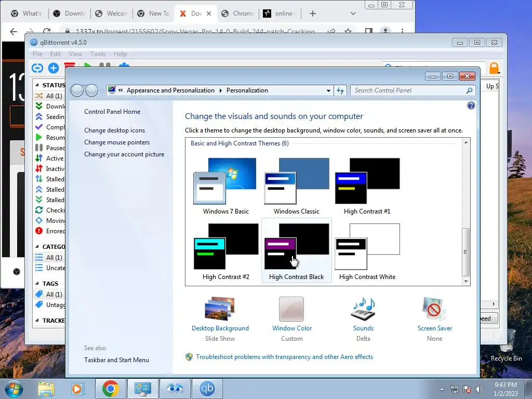The width and height of the screenshot is (532, 399).
Task: Open Window Color settings icon
Action: point(291,309)
